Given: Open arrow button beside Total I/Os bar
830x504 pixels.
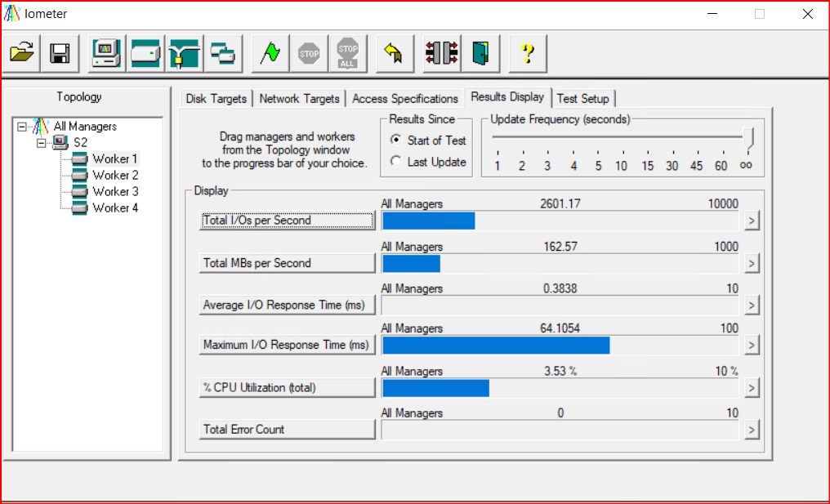Looking at the screenshot, I should point(752,221).
